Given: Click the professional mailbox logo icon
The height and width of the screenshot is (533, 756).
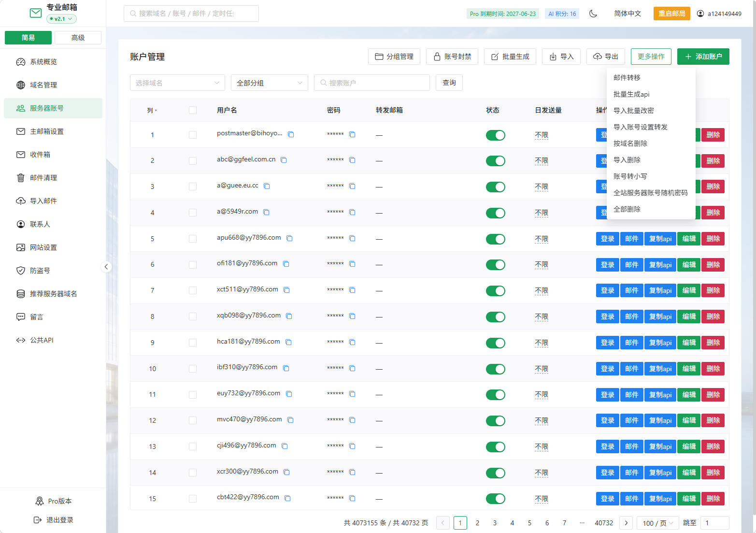Looking at the screenshot, I should tap(36, 13).
